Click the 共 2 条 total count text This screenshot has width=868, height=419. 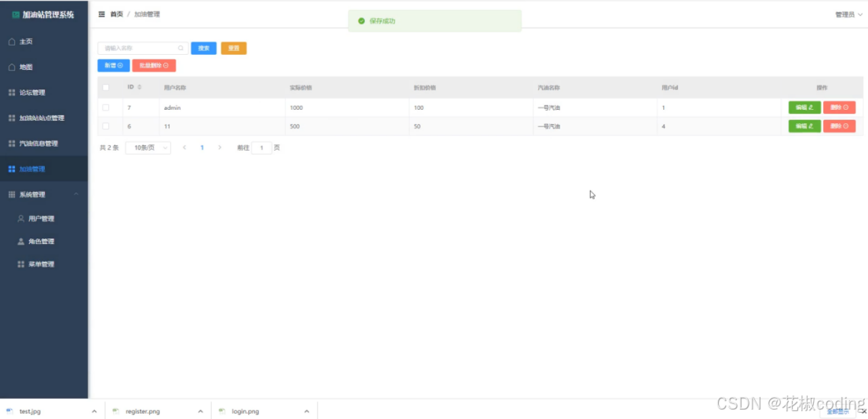[109, 148]
